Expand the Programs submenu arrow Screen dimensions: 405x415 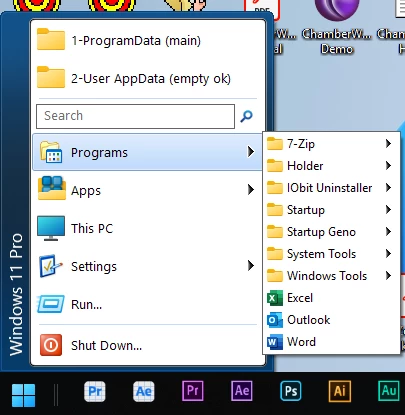(x=251, y=152)
